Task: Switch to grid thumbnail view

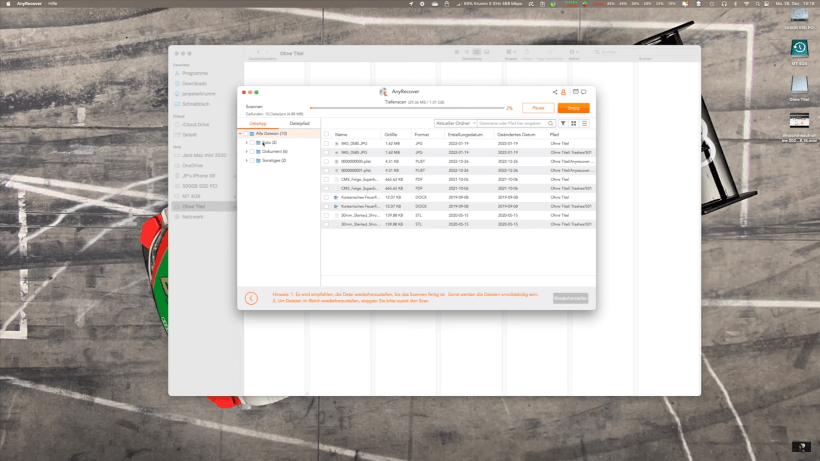Action: 574,123
